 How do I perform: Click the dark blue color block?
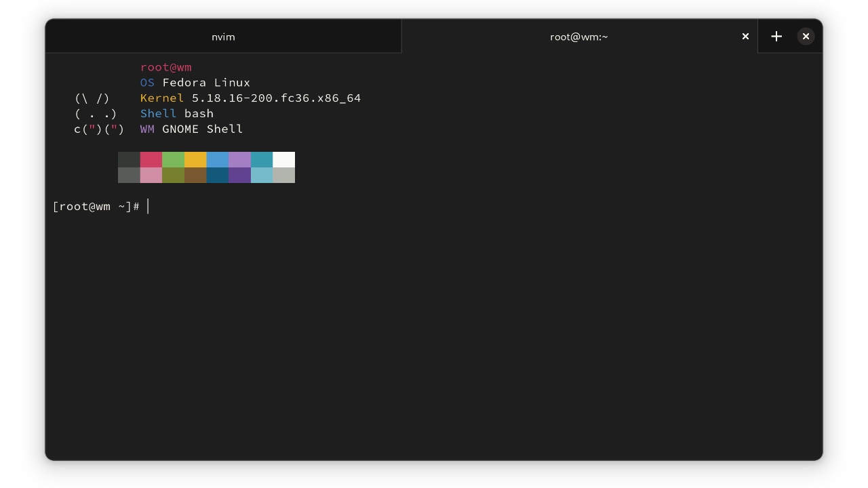(x=218, y=175)
